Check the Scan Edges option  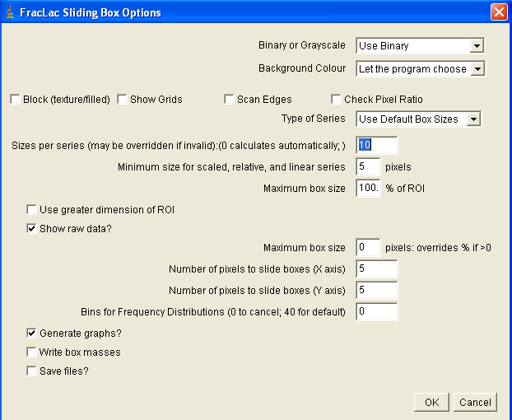tap(229, 99)
